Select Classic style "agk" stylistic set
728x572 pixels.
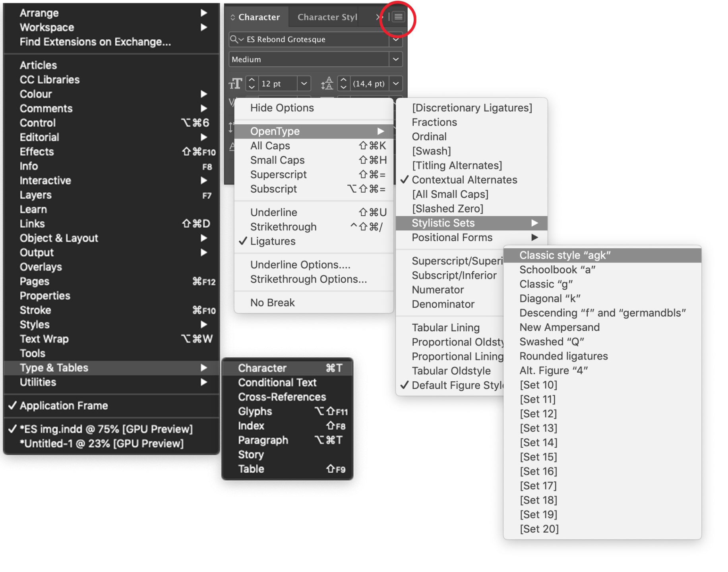pyautogui.click(x=565, y=255)
